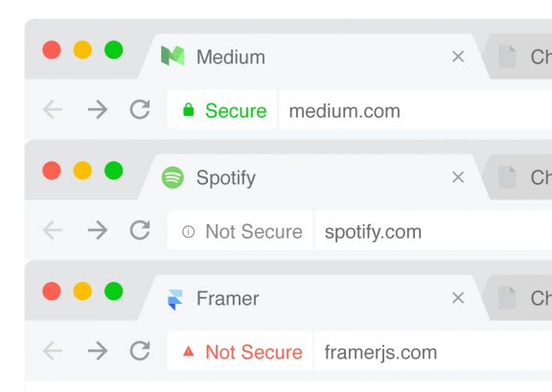Reload the spotify.com page
This screenshot has width=552, height=392.
(140, 230)
